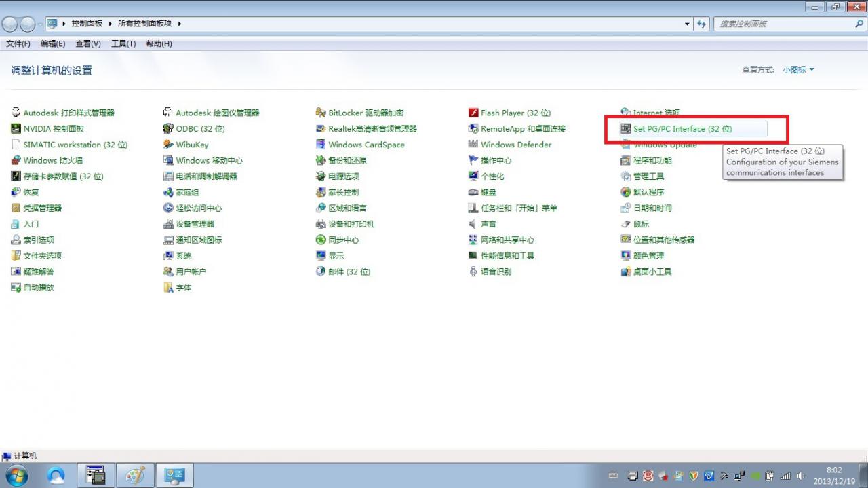Image resolution: width=868 pixels, height=488 pixels.
Task: Click the 控制面板 breadcrumb
Action: coord(87,24)
